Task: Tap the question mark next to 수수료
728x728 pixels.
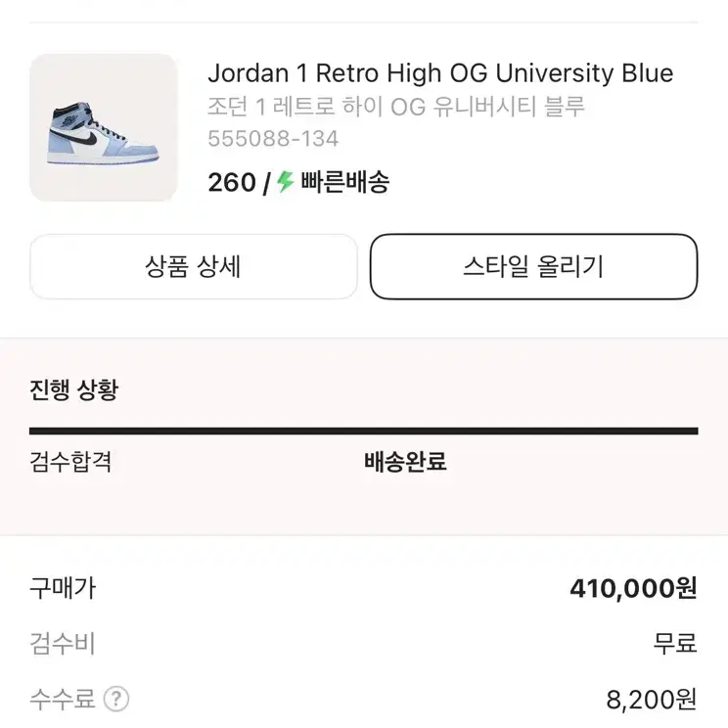Action: (x=116, y=699)
